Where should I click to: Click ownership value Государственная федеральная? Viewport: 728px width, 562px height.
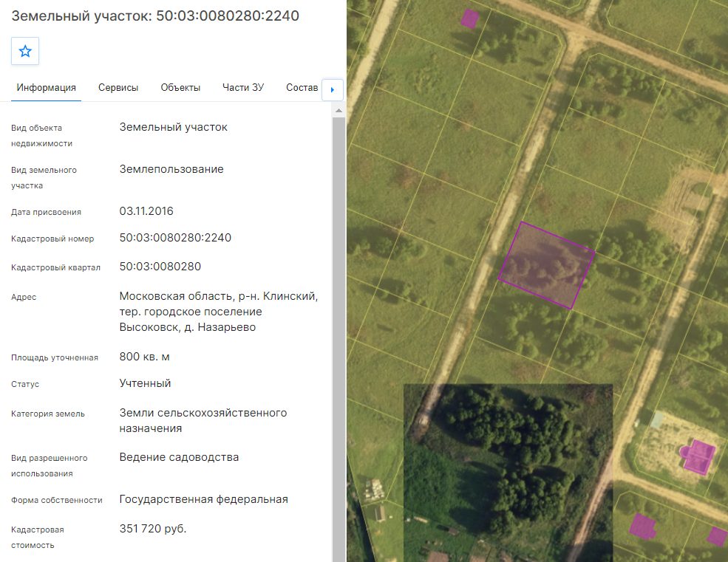204,499
